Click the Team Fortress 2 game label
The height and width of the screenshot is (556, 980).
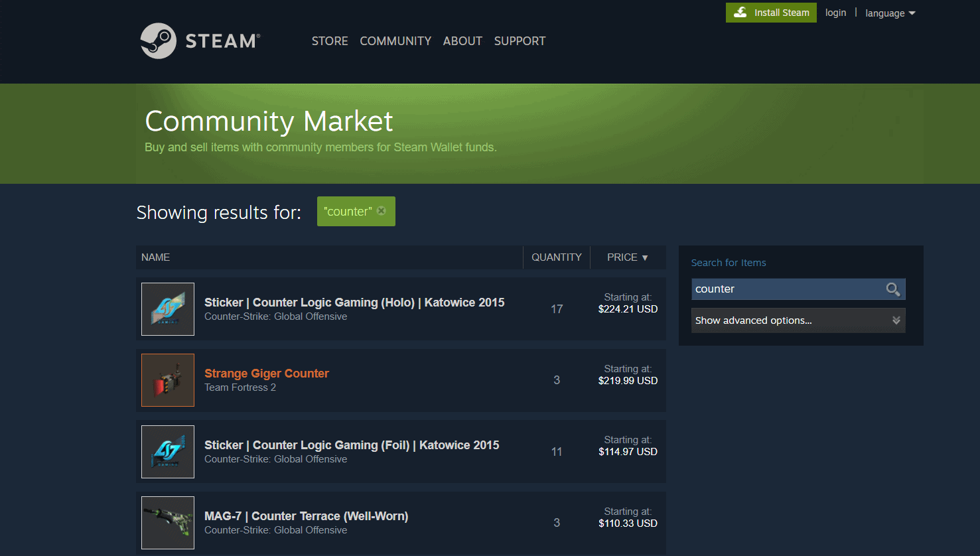pos(240,387)
